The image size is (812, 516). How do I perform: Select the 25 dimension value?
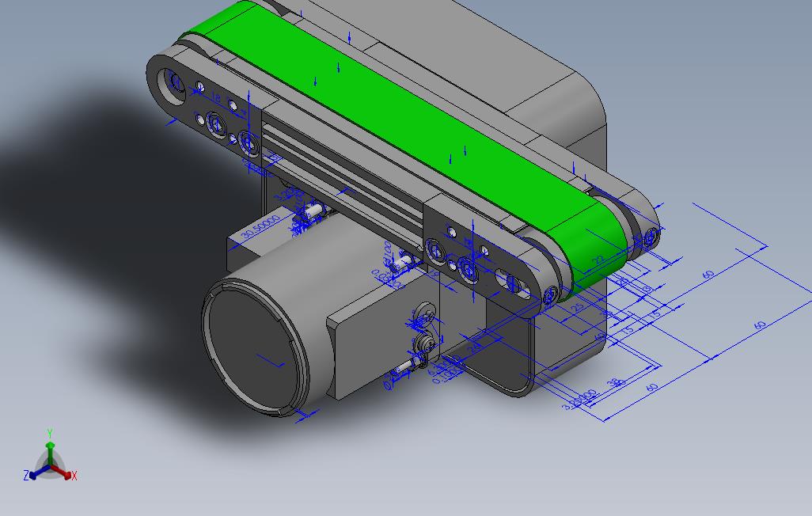pyautogui.click(x=577, y=307)
